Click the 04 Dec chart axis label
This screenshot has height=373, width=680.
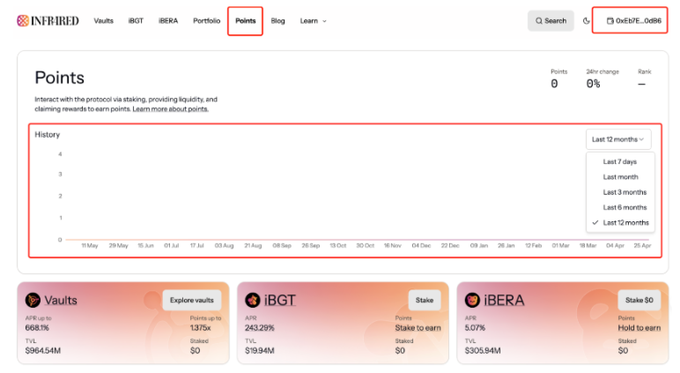click(421, 245)
